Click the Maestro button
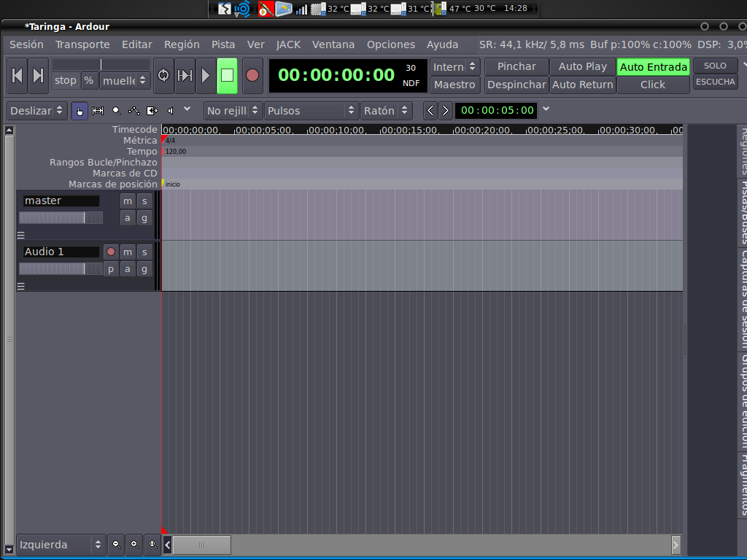The height and width of the screenshot is (560, 747). [455, 85]
